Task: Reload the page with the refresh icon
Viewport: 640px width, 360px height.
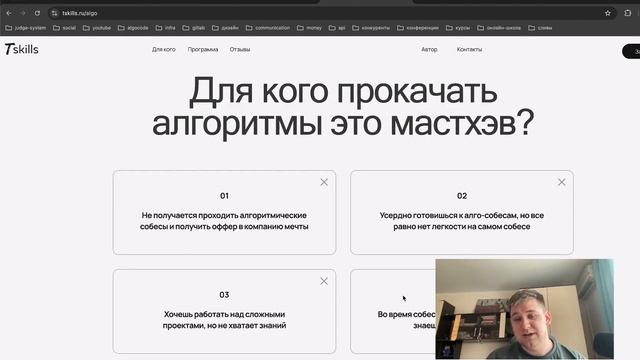Action: [x=37, y=13]
